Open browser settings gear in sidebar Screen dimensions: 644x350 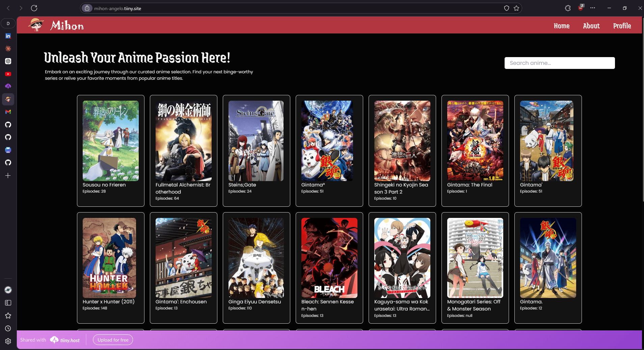8,341
